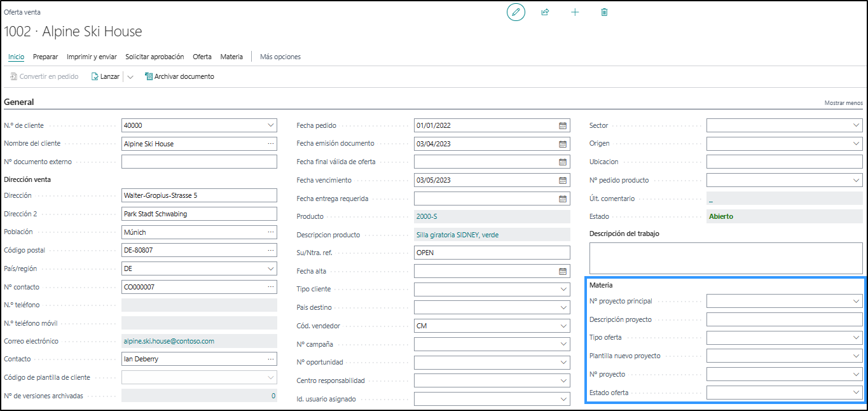The height and width of the screenshot is (411, 868).
Task: Click Convertir en pedido button
Action: [44, 76]
